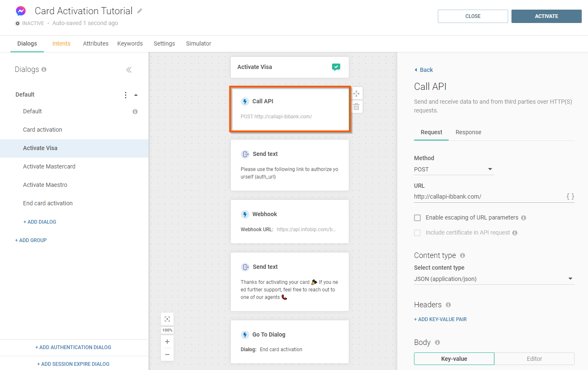
Task: Collapse the Default dialog group arrow
Action: point(136,95)
